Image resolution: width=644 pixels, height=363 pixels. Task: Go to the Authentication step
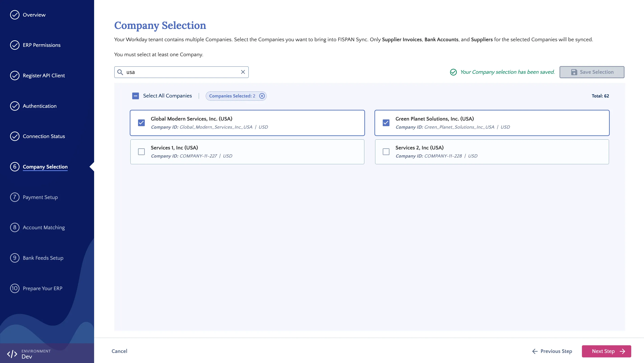point(40,106)
